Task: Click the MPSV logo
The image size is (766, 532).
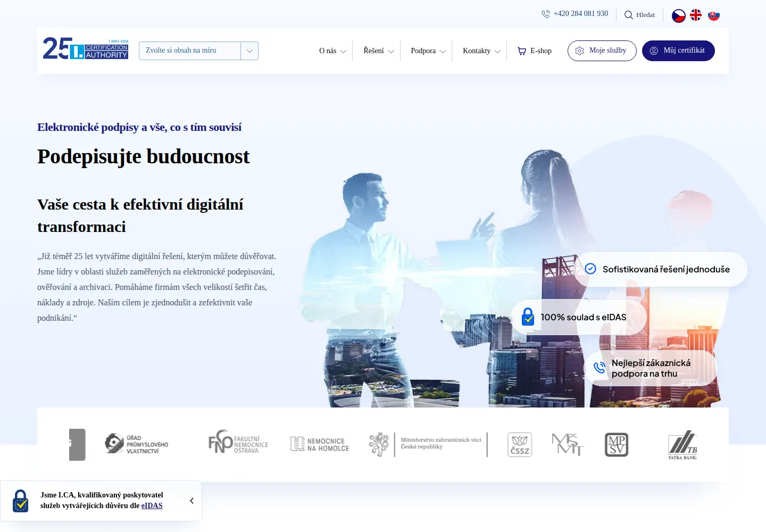Action: coord(617,445)
